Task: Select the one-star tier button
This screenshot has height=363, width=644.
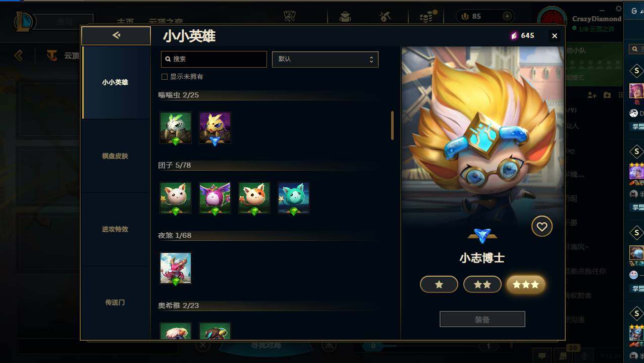Action: click(439, 285)
